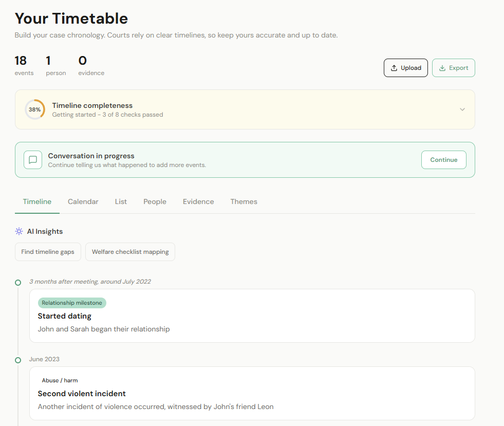This screenshot has height=426, width=504.
Task: Click the AI Insights sparkle icon
Action: 19,231
